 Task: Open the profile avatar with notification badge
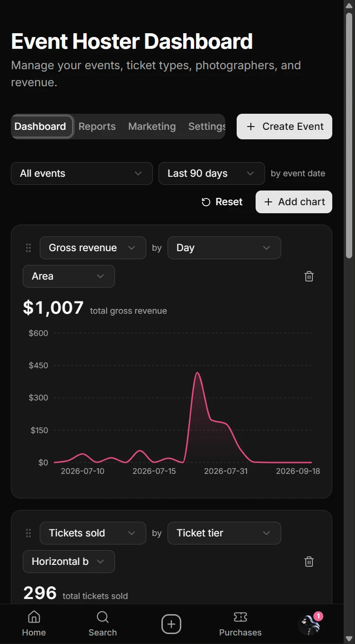[x=310, y=624]
